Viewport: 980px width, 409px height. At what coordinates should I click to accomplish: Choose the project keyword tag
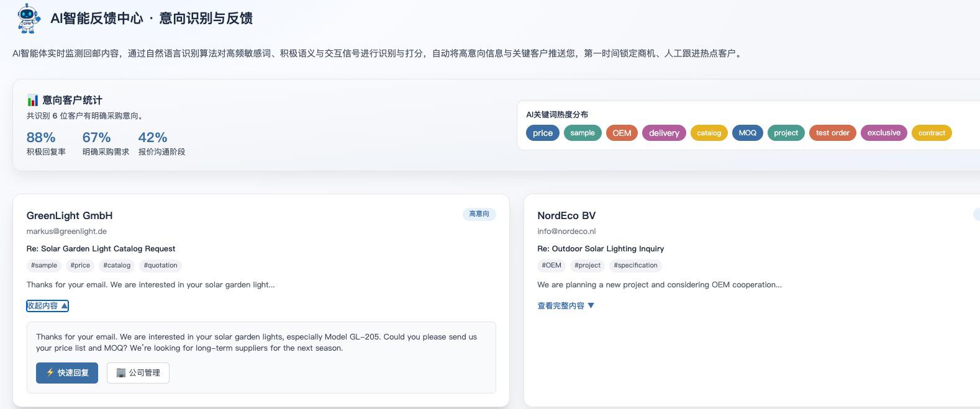click(x=786, y=133)
